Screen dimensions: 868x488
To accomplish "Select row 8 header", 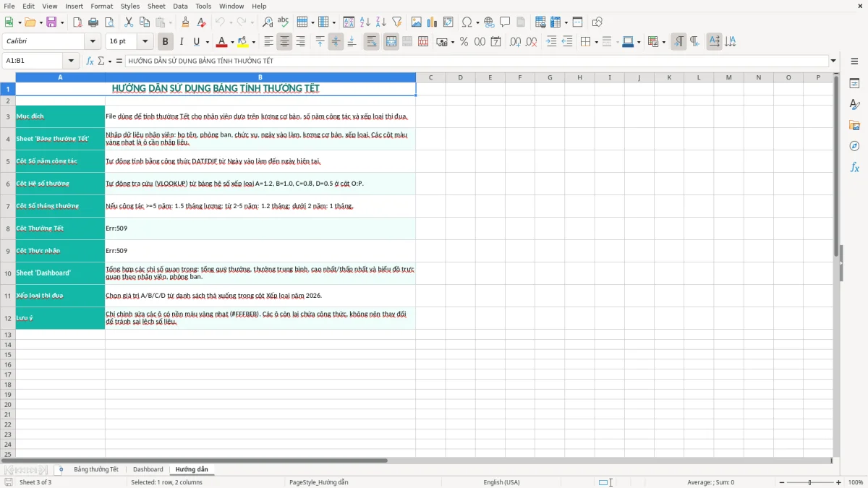I will (8, 228).
